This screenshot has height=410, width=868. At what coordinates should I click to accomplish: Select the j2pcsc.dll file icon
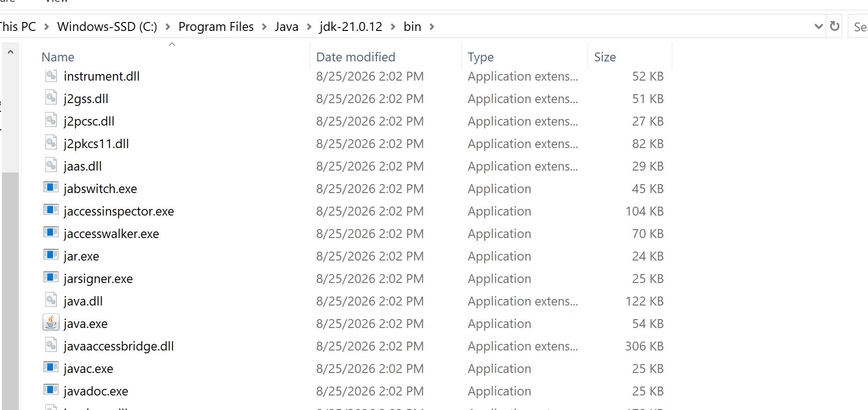tap(51, 120)
